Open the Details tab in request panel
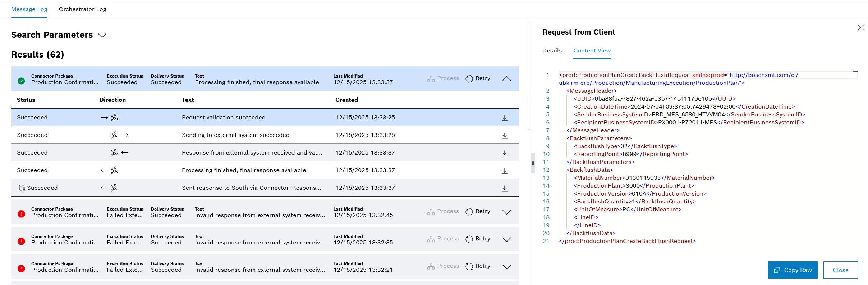Viewport: 868px width, 285px height. 552,51
